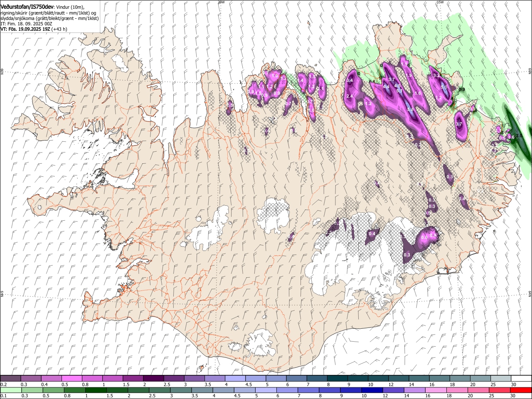
Task: Pick the rain legend swatch starting at 14
Action: [x=414, y=390]
